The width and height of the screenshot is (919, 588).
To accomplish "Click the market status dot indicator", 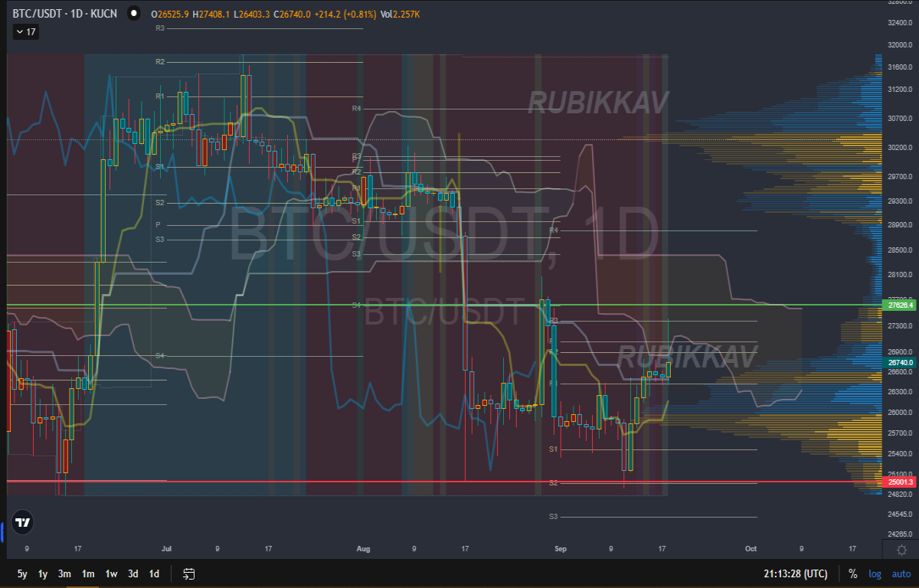I will point(134,14).
